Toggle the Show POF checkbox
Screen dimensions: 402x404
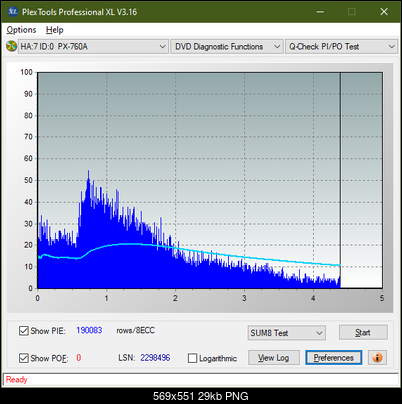coord(24,358)
